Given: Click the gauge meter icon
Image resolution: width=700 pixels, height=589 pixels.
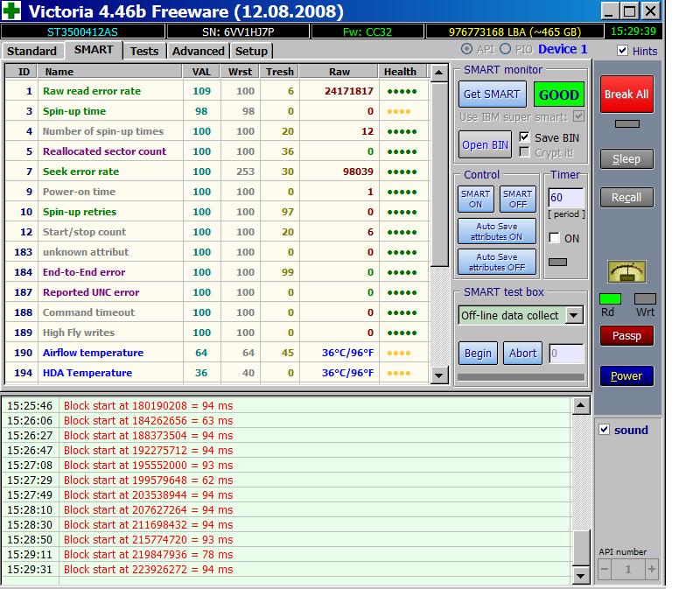Looking at the screenshot, I should (x=626, y=271).
